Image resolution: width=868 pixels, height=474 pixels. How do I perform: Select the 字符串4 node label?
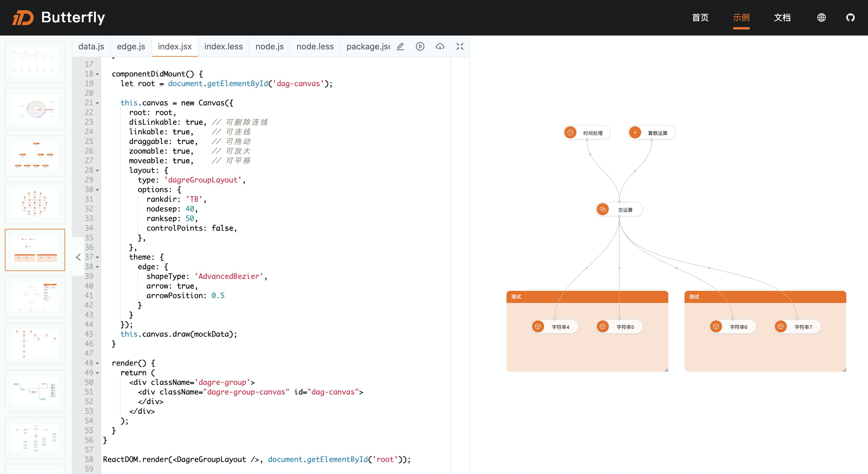pyautogui.click(x=561, y=327)
